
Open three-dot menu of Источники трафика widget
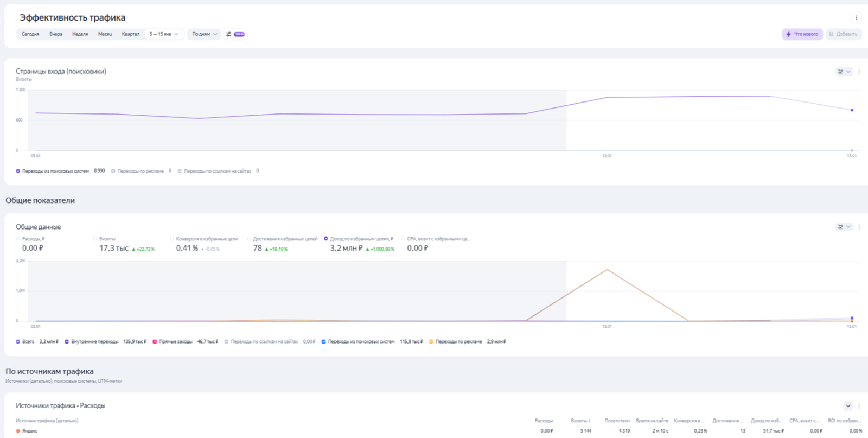click(859, 406)
